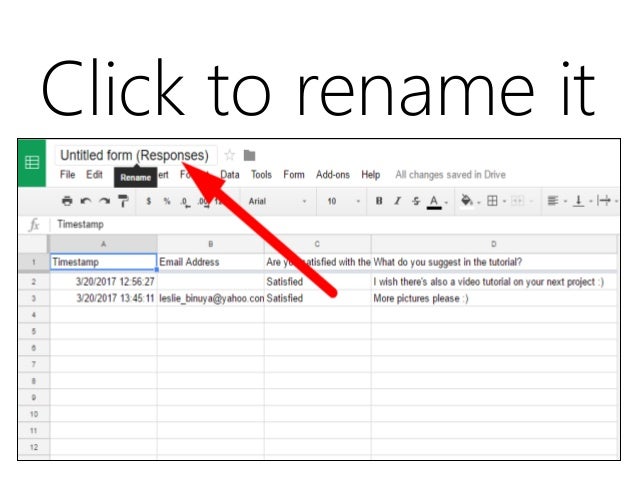Click the Timestamp cell A1

pos(103,262)
